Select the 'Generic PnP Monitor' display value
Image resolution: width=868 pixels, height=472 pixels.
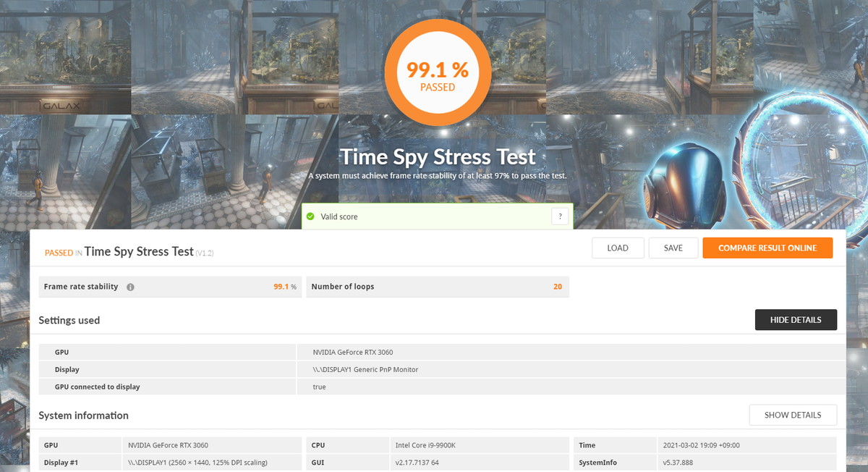pyautogui.click(x=365, y=369)
